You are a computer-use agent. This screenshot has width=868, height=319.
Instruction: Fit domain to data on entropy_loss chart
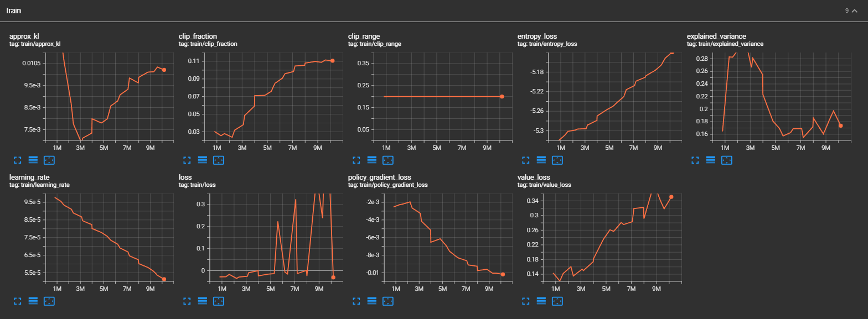[x=557, y=160]
